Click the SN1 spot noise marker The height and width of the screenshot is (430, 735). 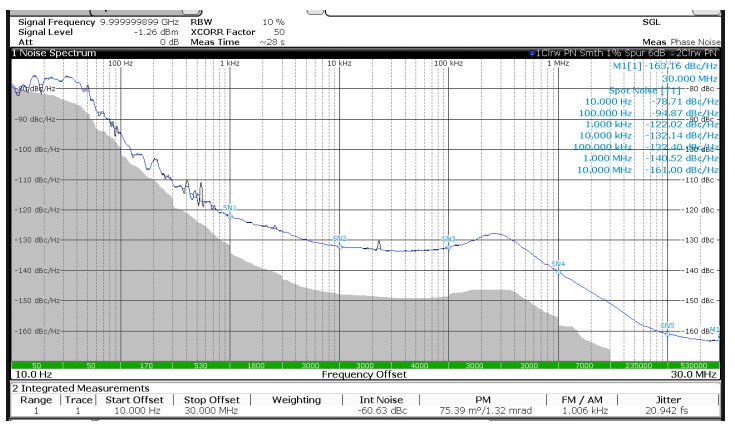tap(230, 212)
